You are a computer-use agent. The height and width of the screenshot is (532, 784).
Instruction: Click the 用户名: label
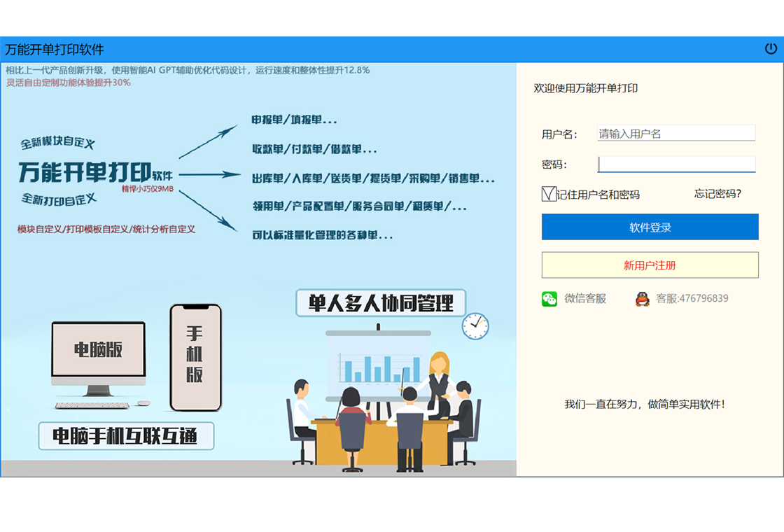[x=559, y=134]
